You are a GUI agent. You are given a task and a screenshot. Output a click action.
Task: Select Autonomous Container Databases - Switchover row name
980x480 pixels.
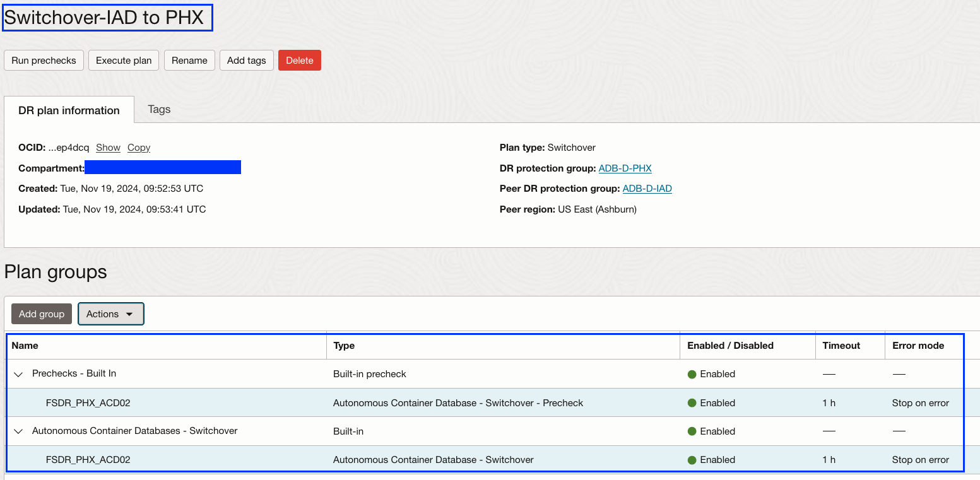[135, 431]
